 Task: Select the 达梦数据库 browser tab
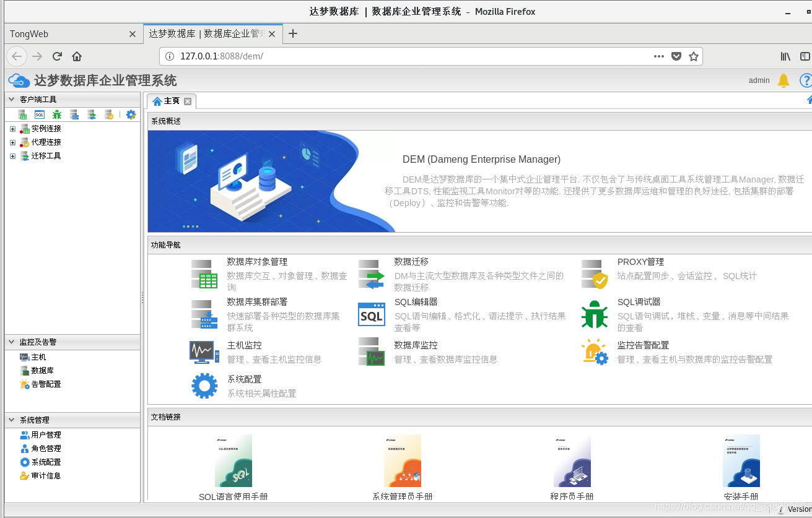(213, 34)
